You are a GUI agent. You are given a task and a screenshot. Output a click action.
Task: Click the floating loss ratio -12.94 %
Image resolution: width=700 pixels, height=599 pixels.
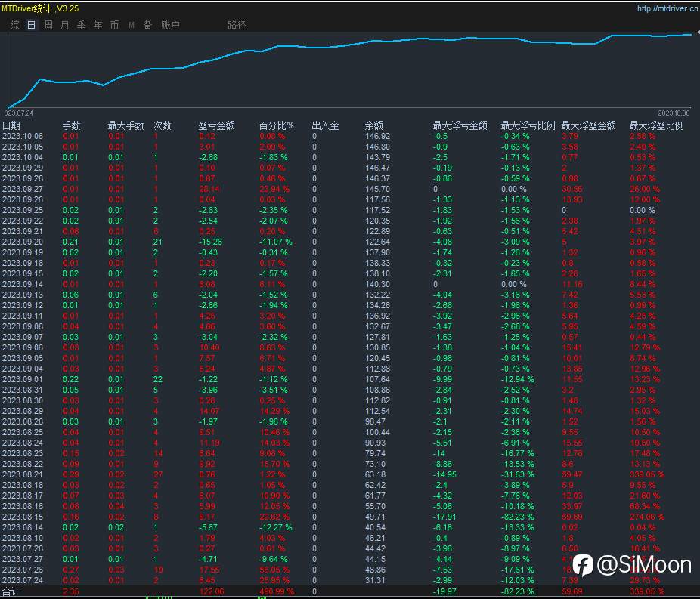pos(517,379)
